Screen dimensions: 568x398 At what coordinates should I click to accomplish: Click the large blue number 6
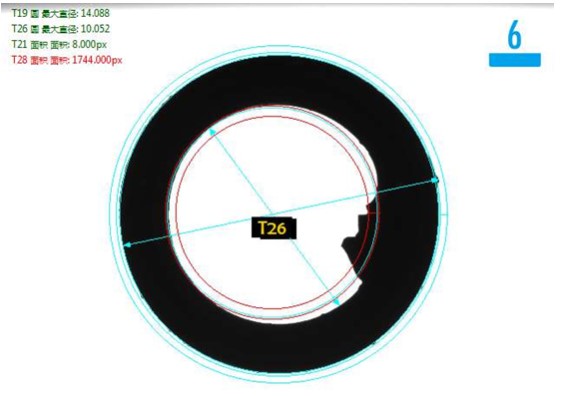point(514,35)
